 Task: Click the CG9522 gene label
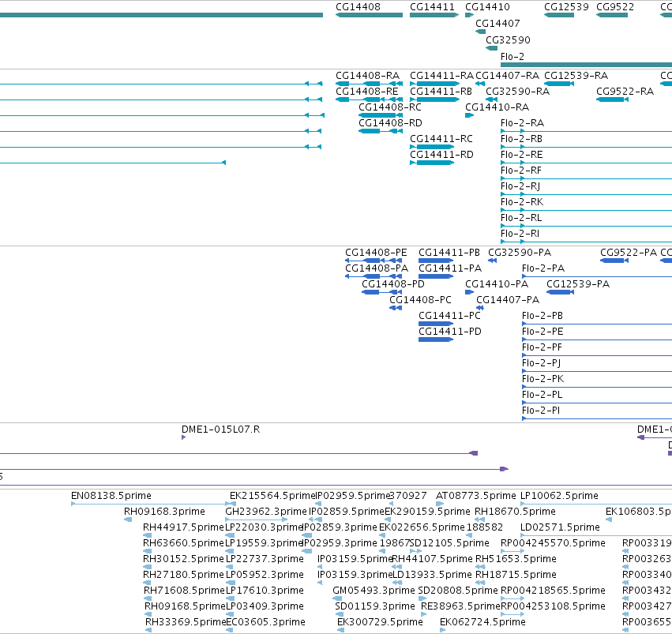coord(615,7)
